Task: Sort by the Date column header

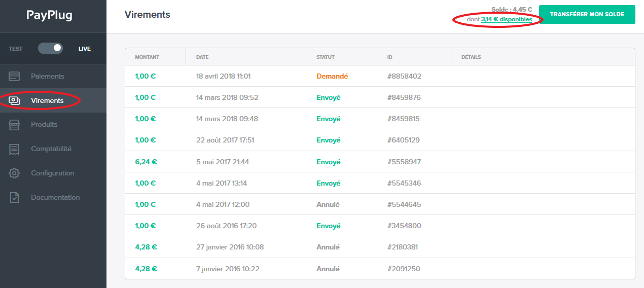Action: click(x=202, y=57)
